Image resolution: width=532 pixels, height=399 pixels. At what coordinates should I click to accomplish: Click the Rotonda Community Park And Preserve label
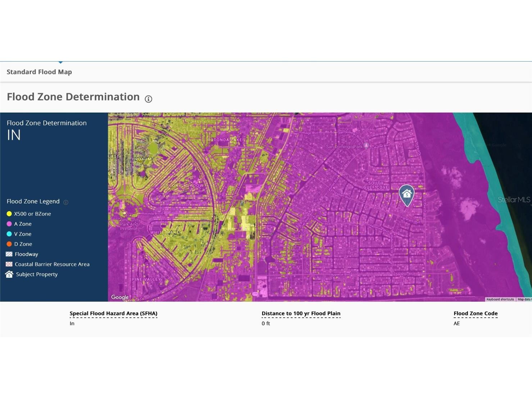(x=129, y=222)
